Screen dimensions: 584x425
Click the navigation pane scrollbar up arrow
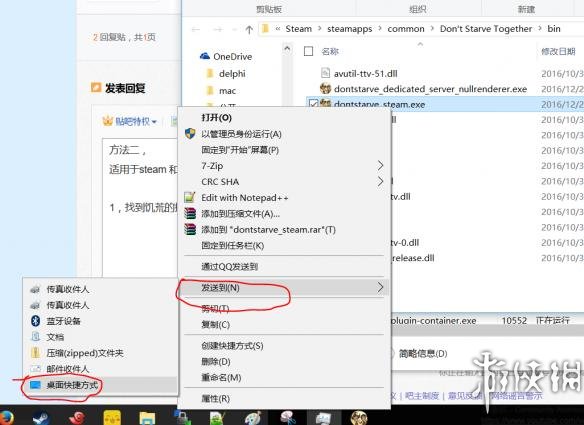287,48
